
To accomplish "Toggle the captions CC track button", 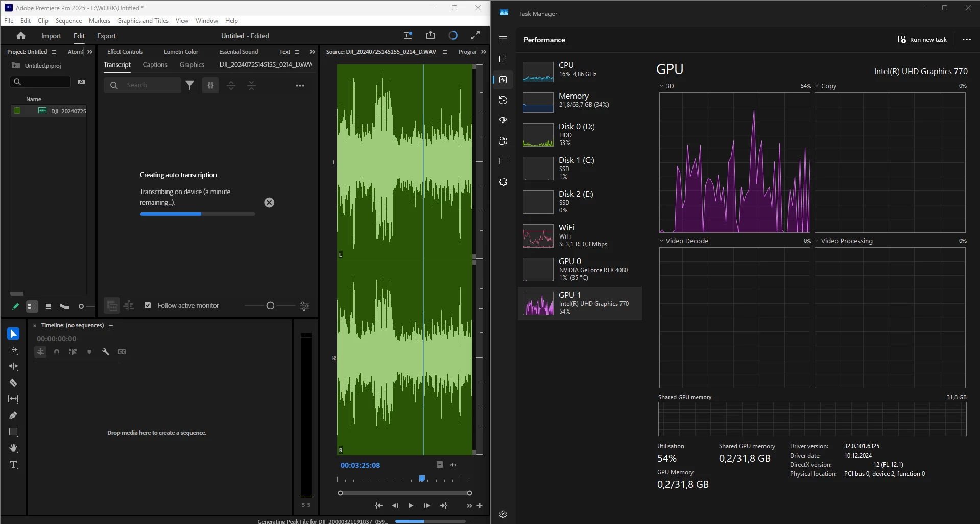I will (x=122, y=352).
